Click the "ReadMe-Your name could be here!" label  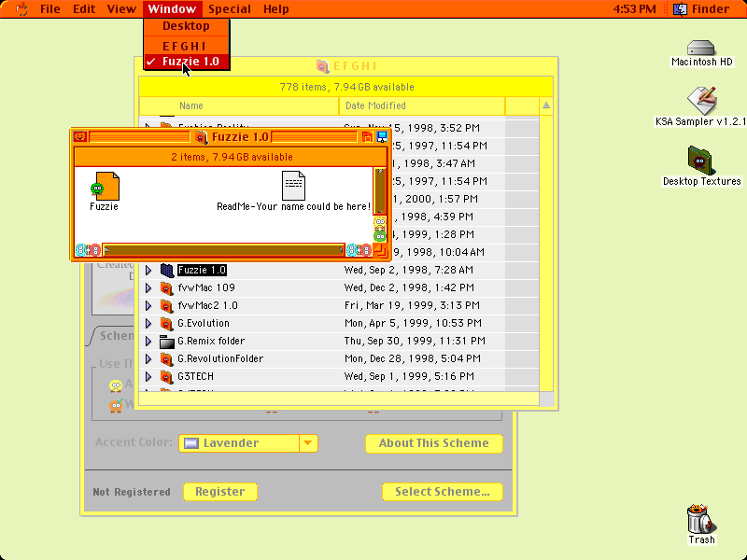(293, 206)
